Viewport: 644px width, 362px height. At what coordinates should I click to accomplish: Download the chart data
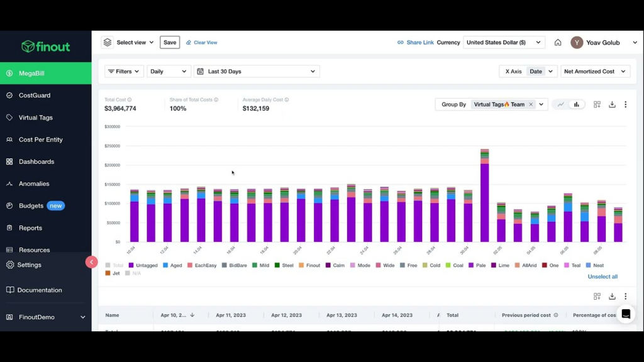[611, 104]
